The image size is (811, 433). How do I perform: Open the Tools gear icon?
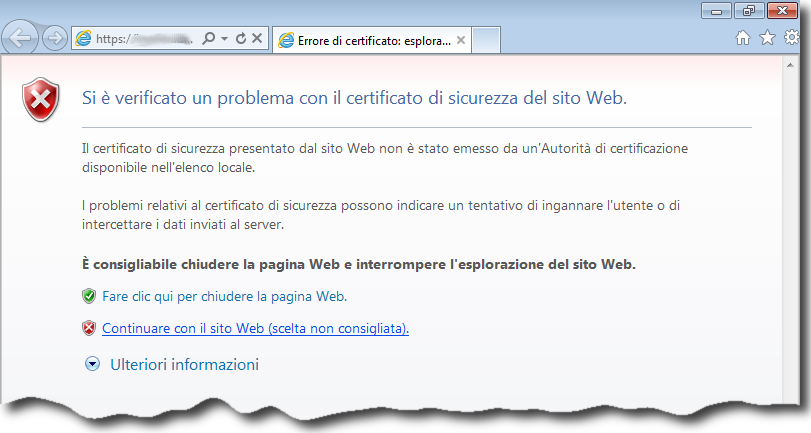[x=791, y=38]
